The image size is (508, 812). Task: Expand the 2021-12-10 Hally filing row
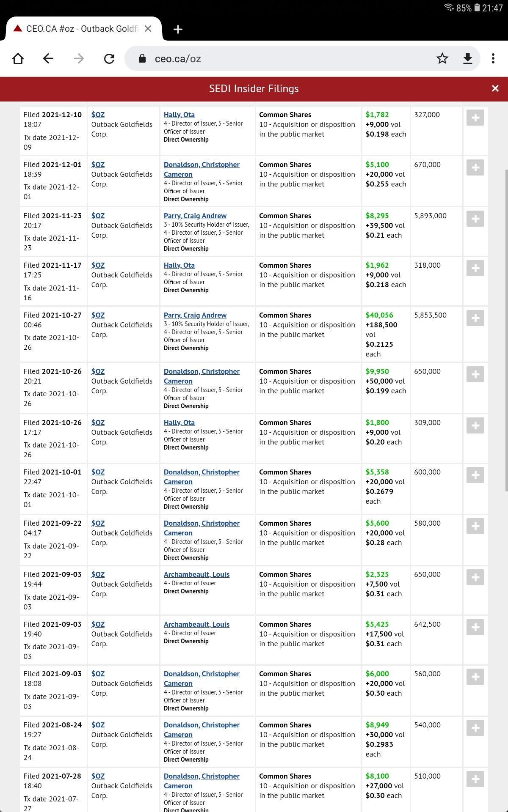coord(475,118)
